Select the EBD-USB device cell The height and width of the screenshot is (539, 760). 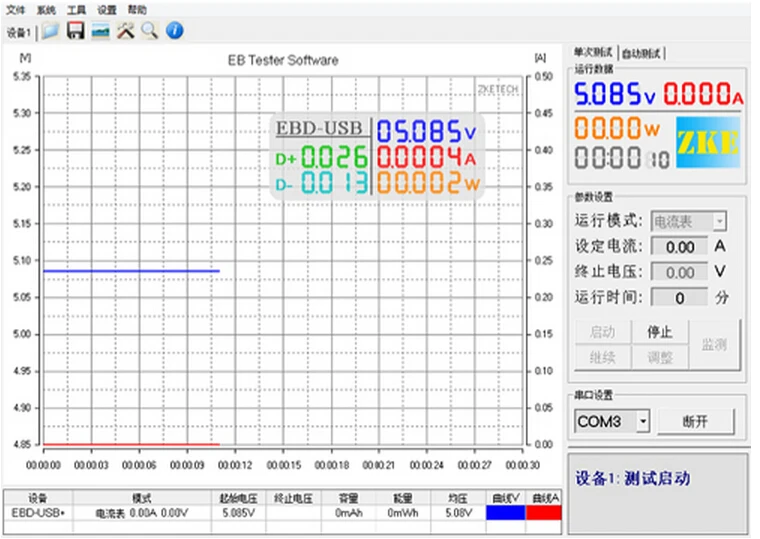[x=38, y=513]
